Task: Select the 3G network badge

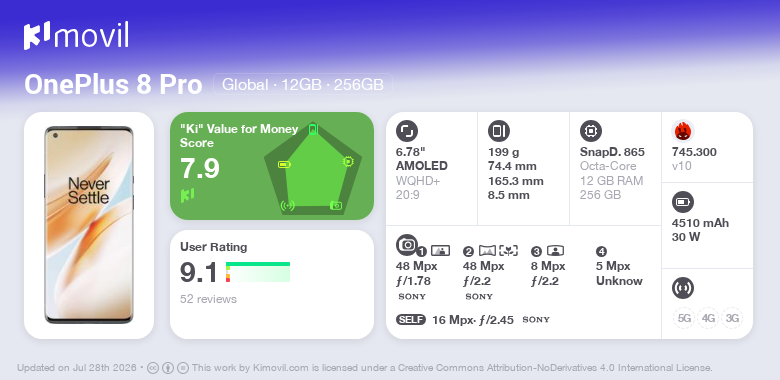Action: click(x=732, y=318)
